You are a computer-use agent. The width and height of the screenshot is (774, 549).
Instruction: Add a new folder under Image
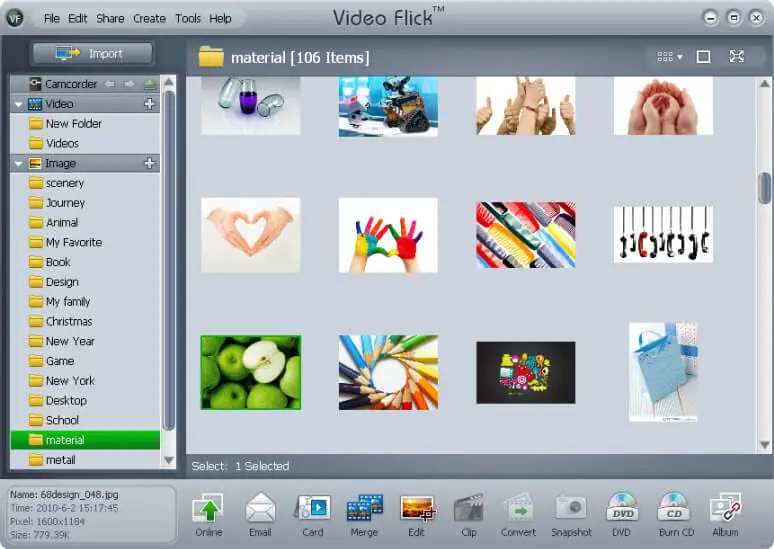(x=150, y=163)
